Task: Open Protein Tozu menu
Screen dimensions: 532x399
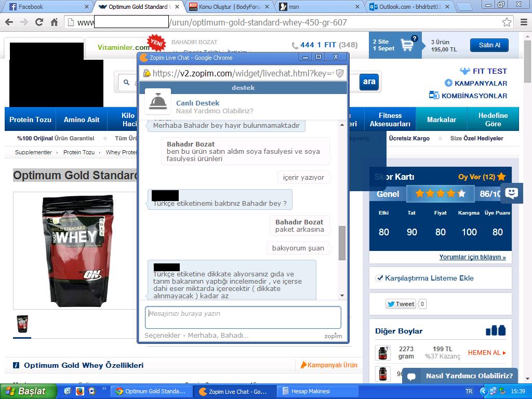Action: click(30, 119)
